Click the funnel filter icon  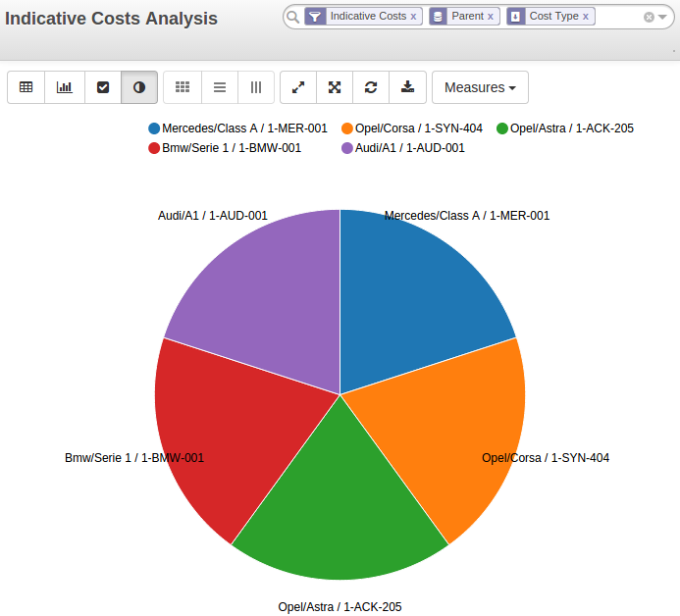[x=315, y=17]
